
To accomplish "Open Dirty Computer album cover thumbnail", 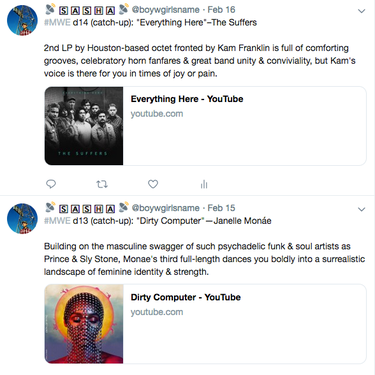I will click(x=84, y=324).
